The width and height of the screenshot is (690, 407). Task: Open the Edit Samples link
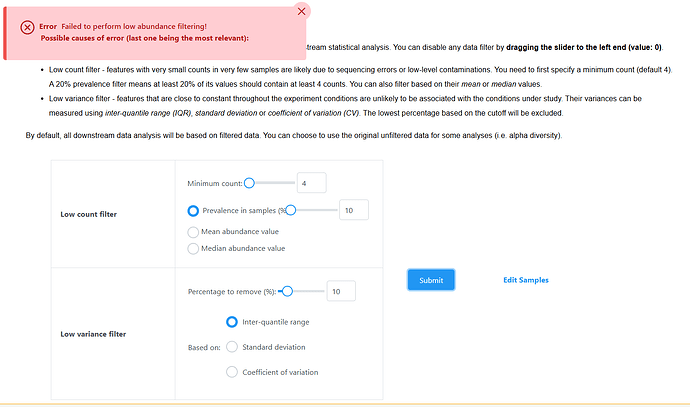(525, 280)
